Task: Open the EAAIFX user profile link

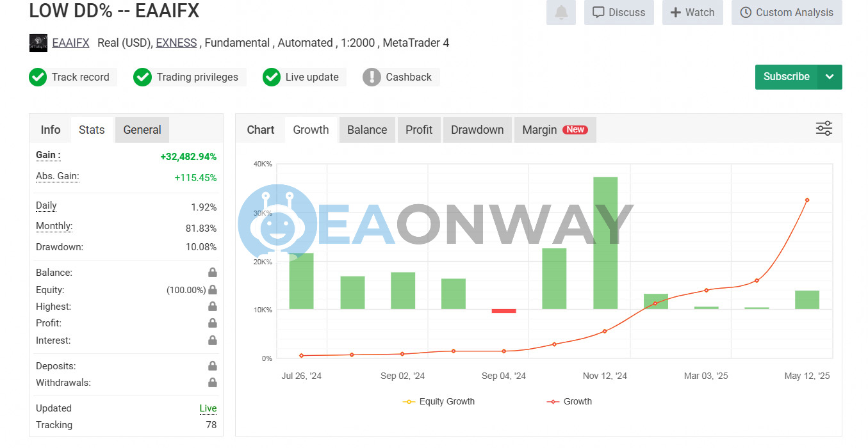Action: pyautogui.click(x=70, y=43)
